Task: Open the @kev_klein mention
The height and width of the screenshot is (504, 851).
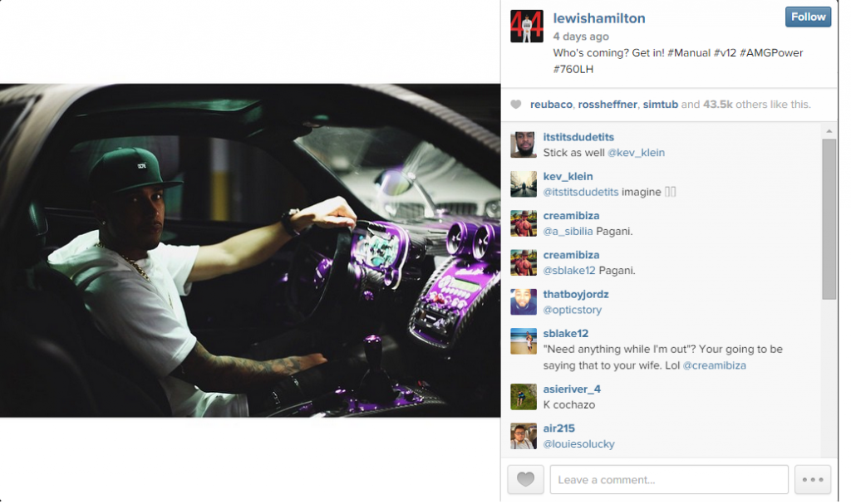Action: tap(636, 153)
